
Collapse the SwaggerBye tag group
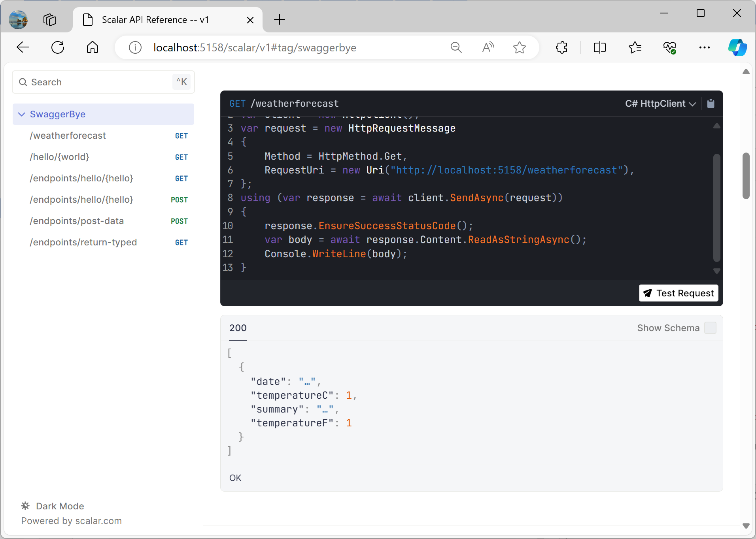pyautogui.click(x=103, y=114)
